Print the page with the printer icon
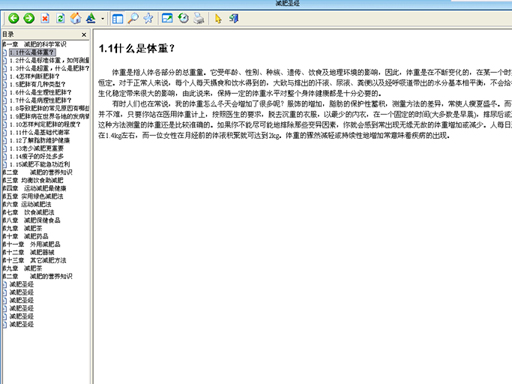 point(199,18)
